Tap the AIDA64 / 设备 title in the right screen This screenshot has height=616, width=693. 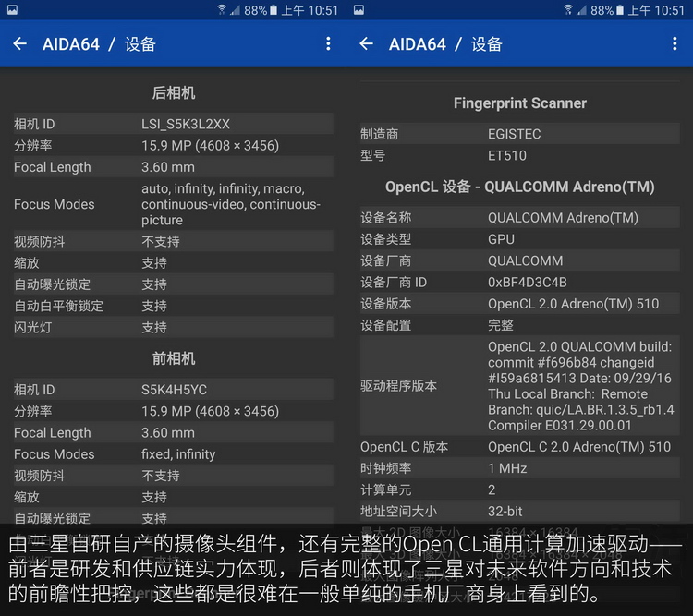(x=445, y=44)
